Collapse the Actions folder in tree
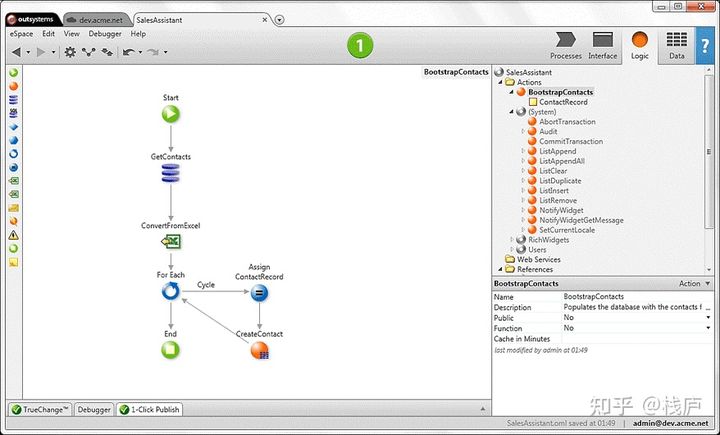 tap(501, 82)
